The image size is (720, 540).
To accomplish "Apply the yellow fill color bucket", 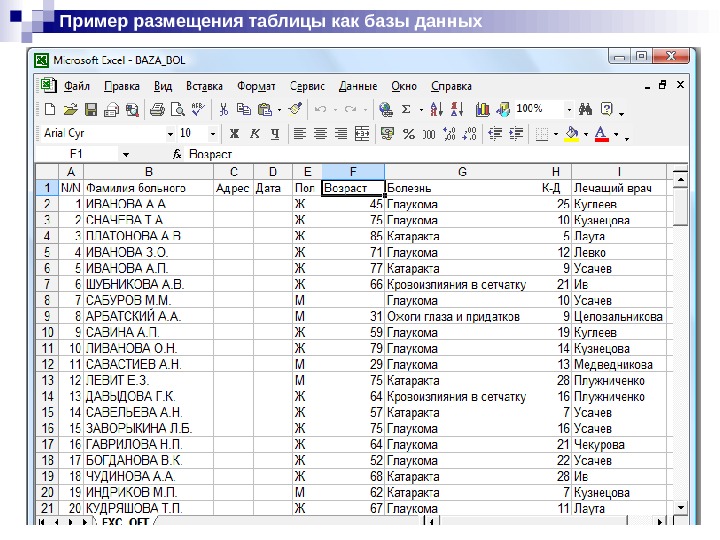I will pyautogui.click(x=571, y=134).
